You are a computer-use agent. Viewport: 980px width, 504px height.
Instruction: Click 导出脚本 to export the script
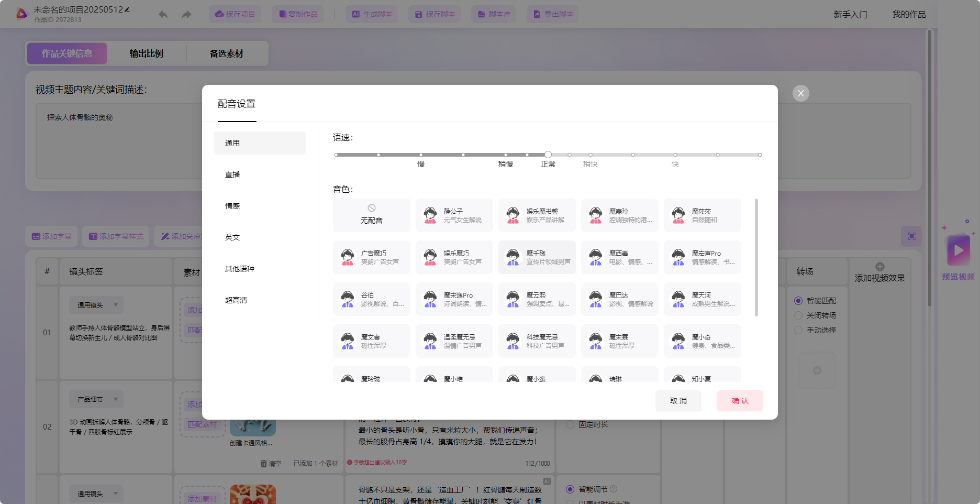coord(552,14)
